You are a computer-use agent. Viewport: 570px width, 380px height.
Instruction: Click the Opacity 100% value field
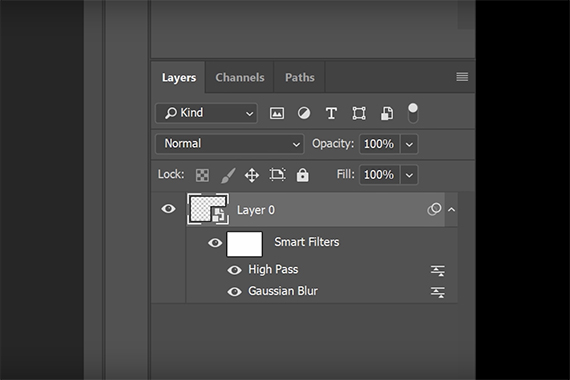(x=379, y=144)
